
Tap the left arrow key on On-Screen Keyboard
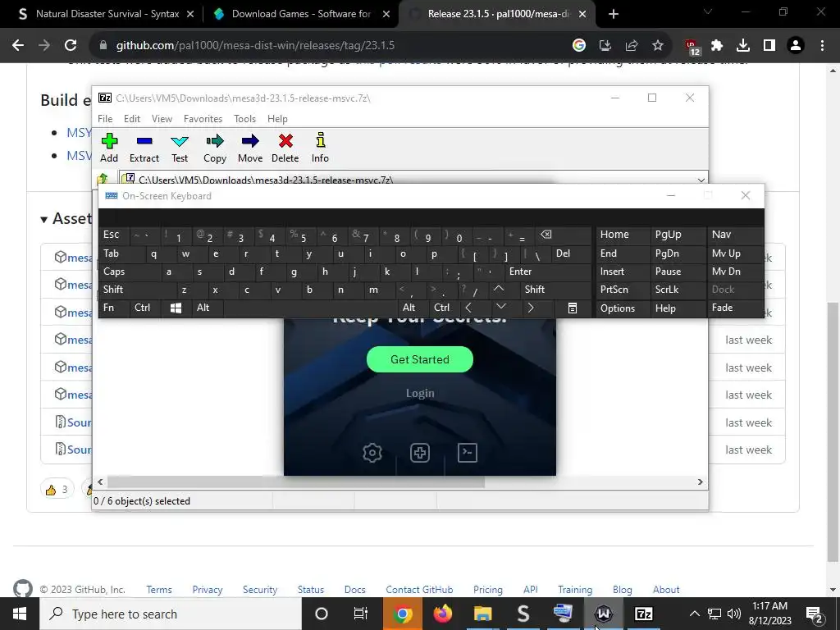pyautogui.click(x=468, y=308)
